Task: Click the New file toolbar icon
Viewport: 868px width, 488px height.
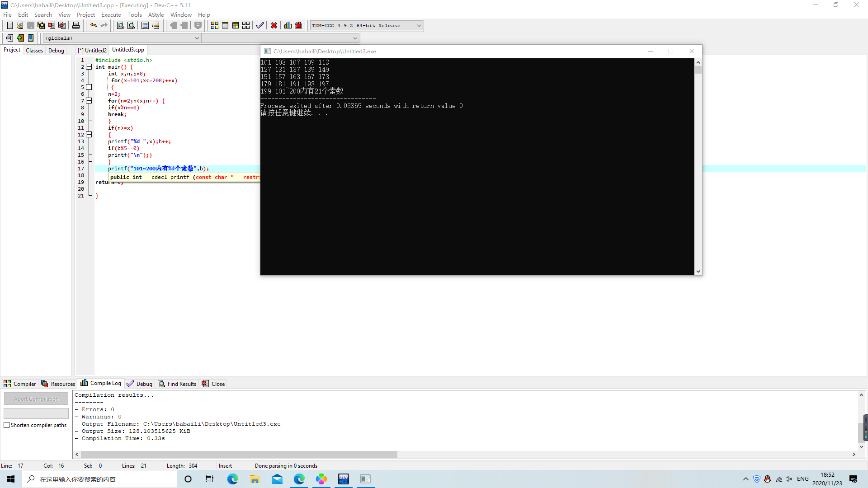Action: point(9,26)
